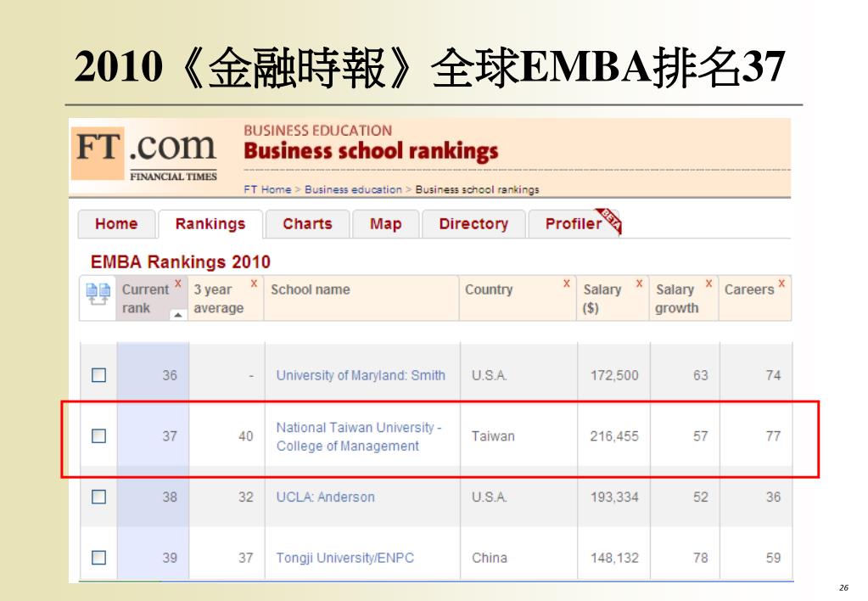Screen dimensions: 868x601
Task: Click salary value 193,334
Action: 614,497
